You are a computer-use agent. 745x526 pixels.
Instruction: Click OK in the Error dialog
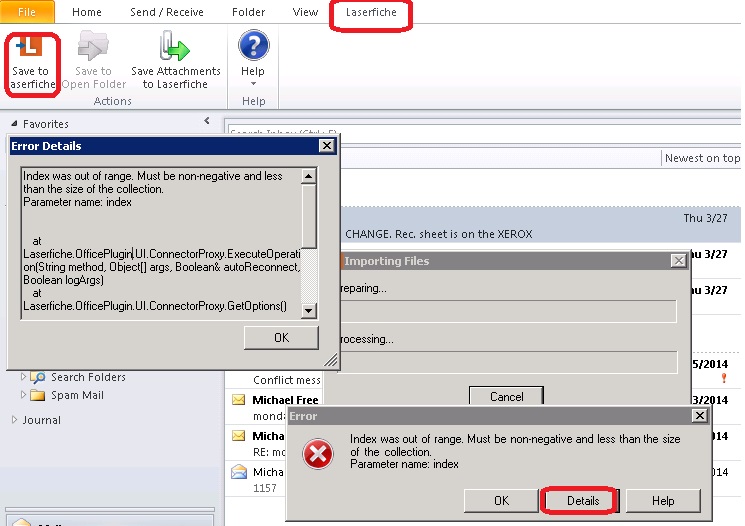pyautogui.click(x=501, y=500)
